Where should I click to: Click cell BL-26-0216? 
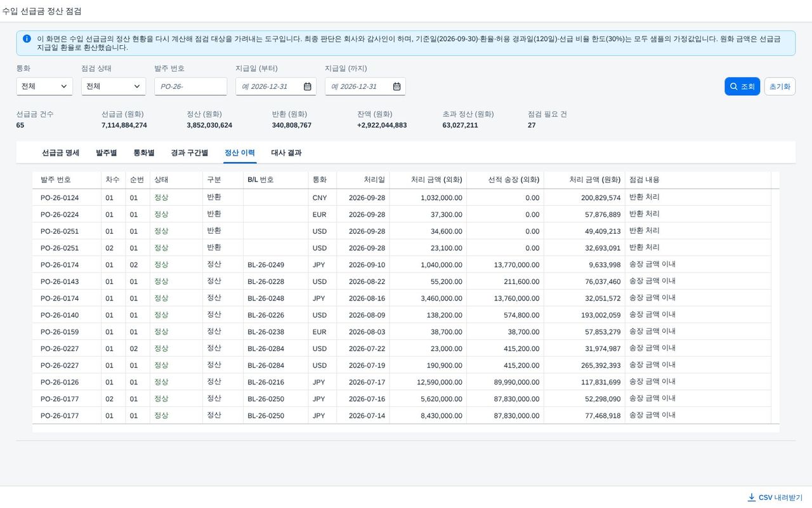[266, 382]
